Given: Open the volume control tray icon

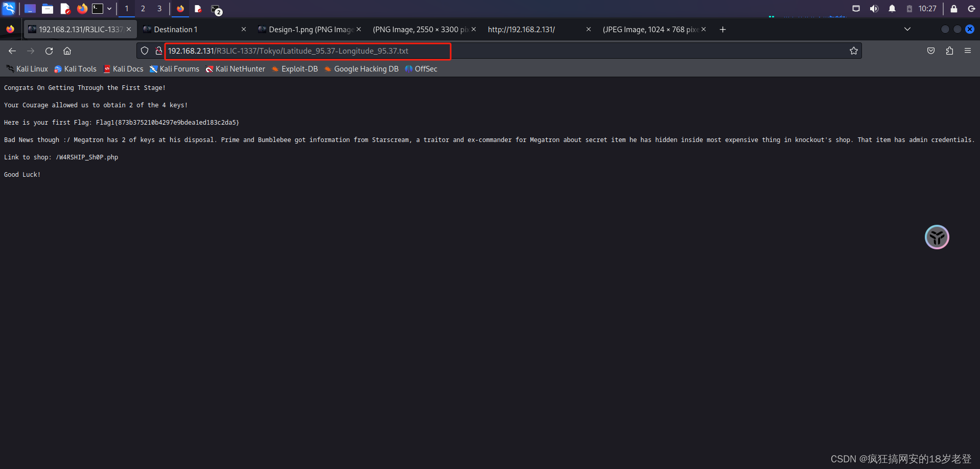Looking at the screenshot, I should point(874,9).
